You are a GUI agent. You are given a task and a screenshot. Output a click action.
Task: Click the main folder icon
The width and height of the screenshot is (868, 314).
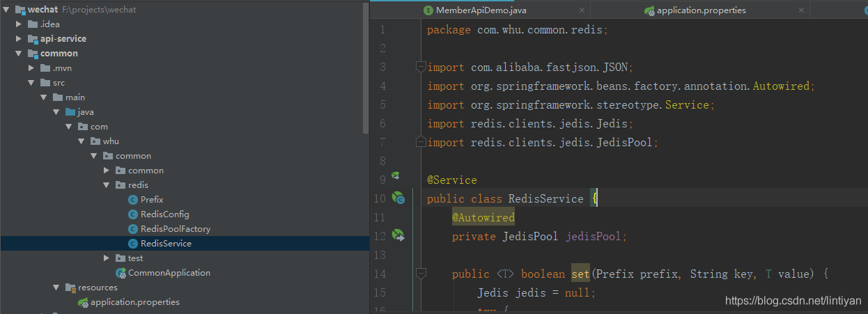(x=58, y=97)
